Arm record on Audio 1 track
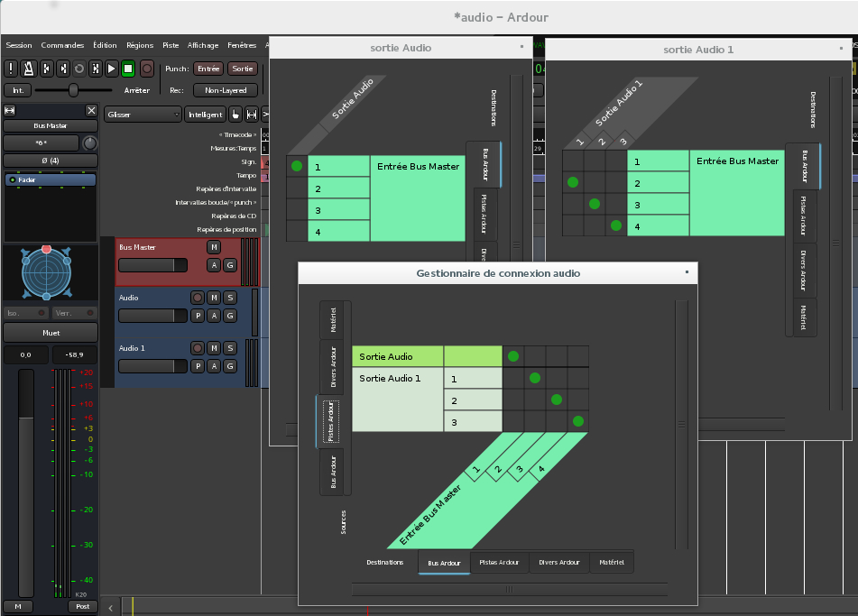 click(198, 348)
